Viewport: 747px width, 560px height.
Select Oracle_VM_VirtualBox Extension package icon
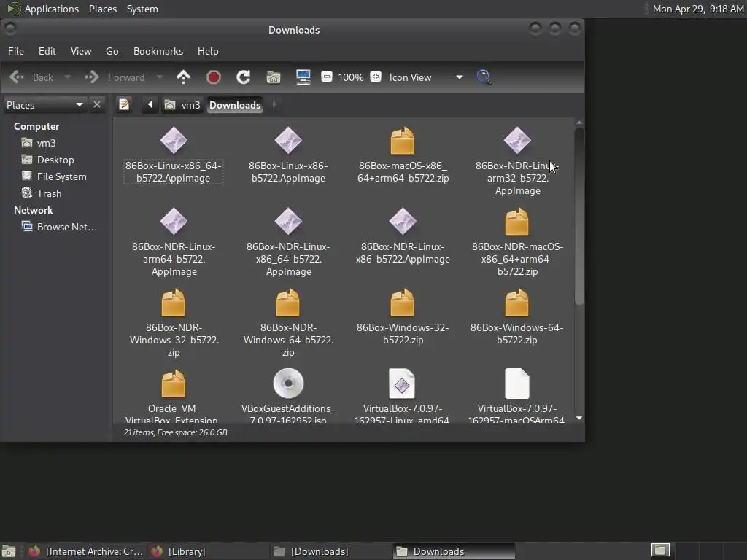tap(174, 384)
